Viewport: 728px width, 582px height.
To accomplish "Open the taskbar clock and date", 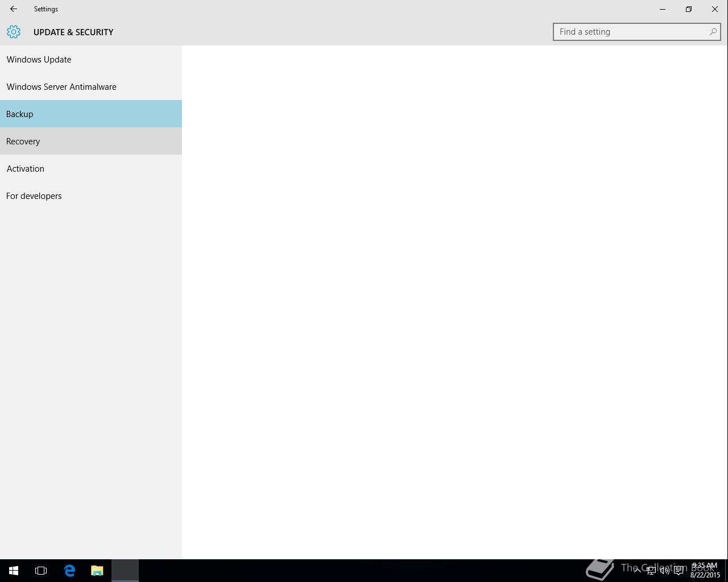I will [x=705, y=571].
